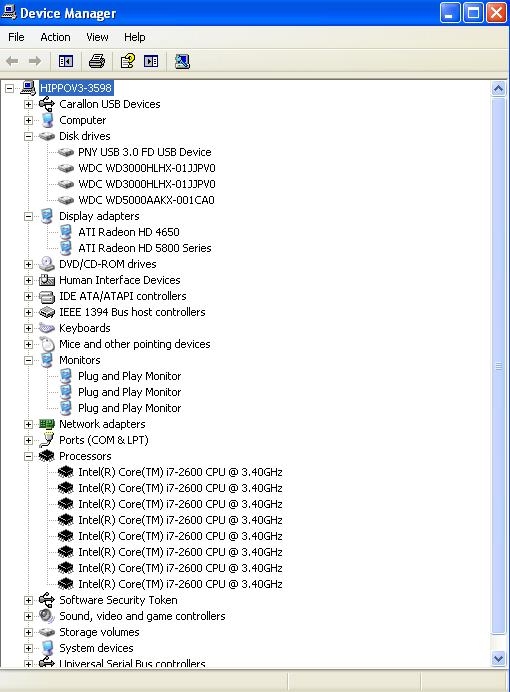Open the View menu
The width and height of the screenshot is (510, 692).
tap(97, 37)
